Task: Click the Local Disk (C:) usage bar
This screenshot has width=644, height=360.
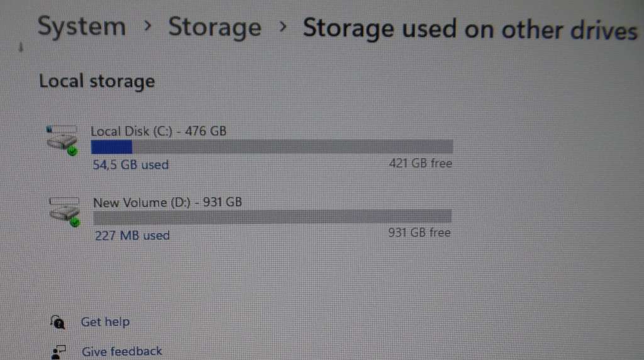Action: 272,147
